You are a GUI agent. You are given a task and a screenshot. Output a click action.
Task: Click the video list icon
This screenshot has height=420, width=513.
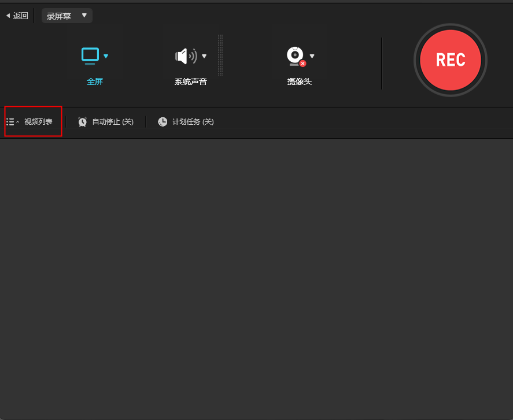[x=10, y=122]
